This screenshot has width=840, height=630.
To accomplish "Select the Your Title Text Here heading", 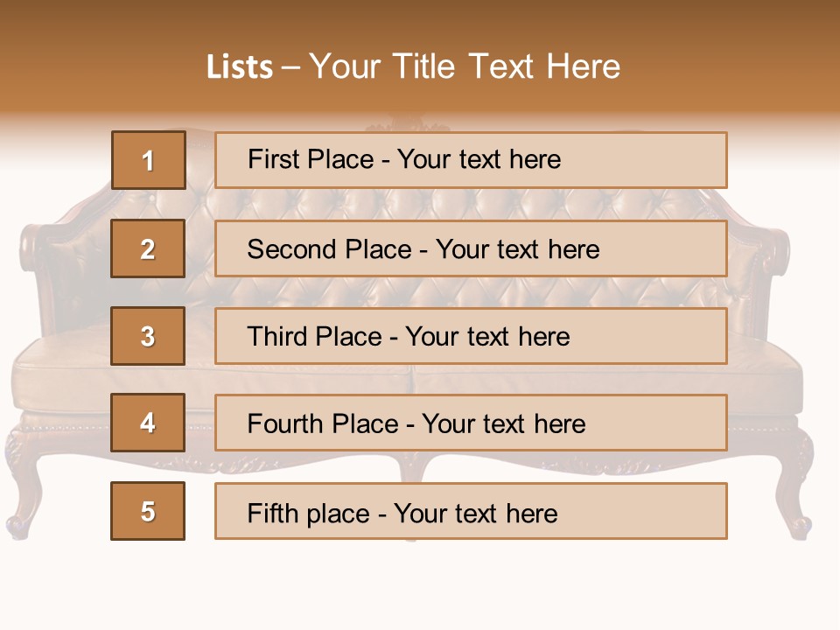I will pyautogui.click(x=465, y=66).
